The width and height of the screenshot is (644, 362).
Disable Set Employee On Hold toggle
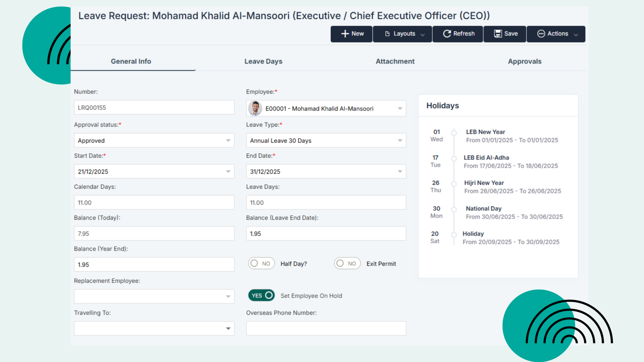click(262, 295)
